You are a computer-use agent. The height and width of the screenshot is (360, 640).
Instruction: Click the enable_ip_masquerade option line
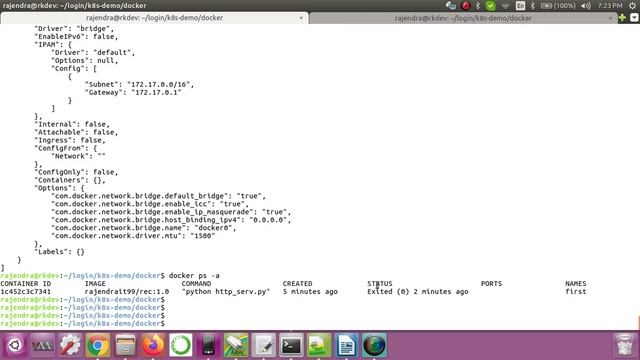[x=171, y=212]
